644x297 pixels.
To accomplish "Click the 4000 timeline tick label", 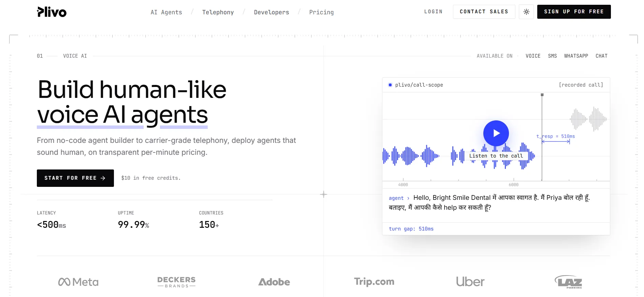I will (x=403, y=185).
